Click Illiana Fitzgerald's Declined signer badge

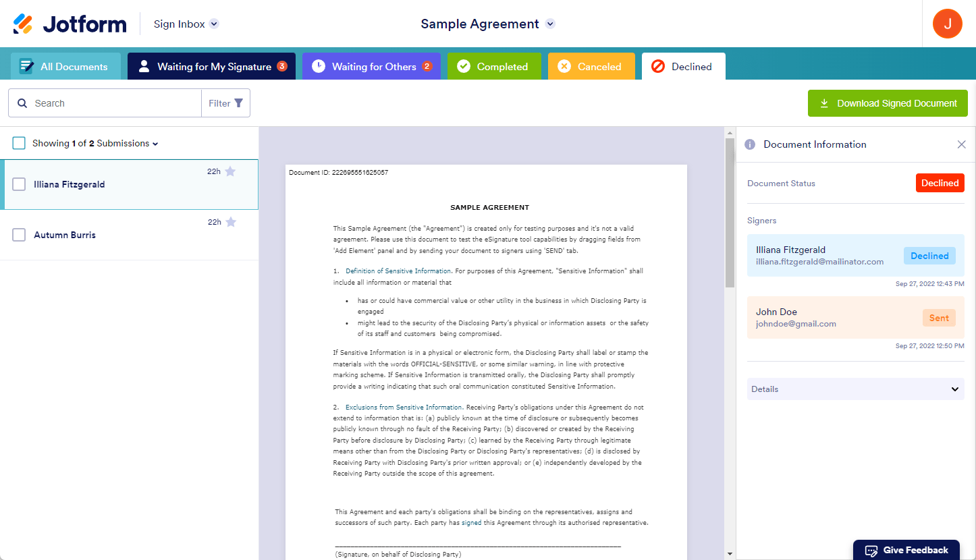(x=929, y=256)
